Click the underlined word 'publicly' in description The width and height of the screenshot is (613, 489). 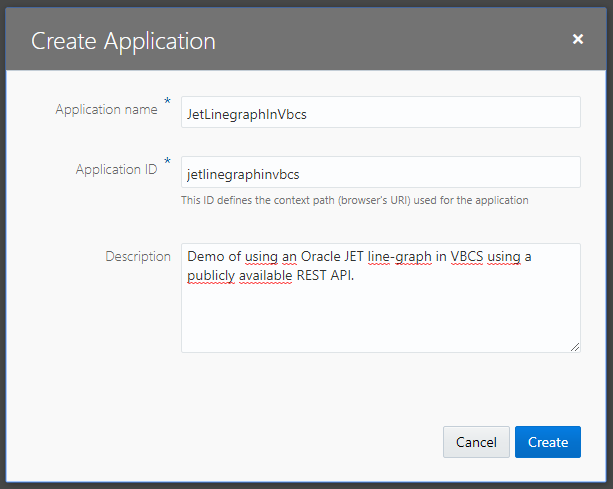click(210, 276)
